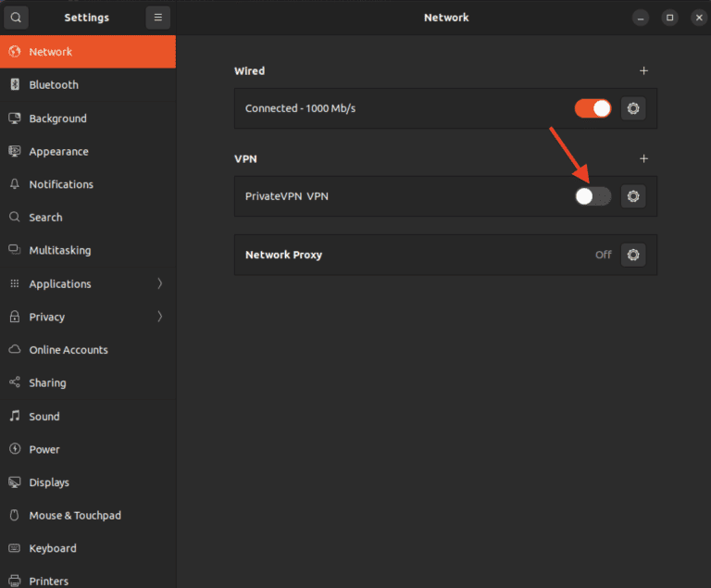Viewport: 711px width, 588px height.
Task: Open Network Proxy gear settings
Action: [633, 255]
